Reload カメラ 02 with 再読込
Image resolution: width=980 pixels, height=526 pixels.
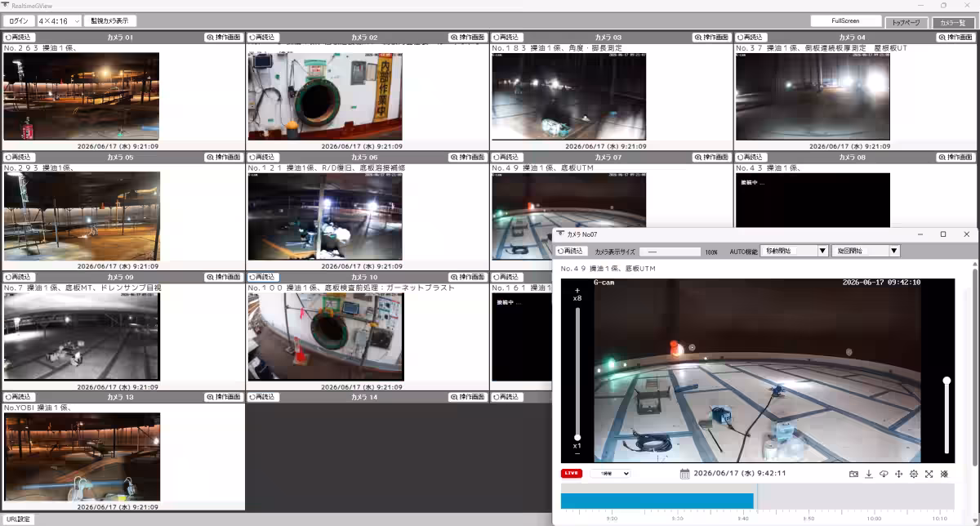pyautogui.click(x=263, y=38)
